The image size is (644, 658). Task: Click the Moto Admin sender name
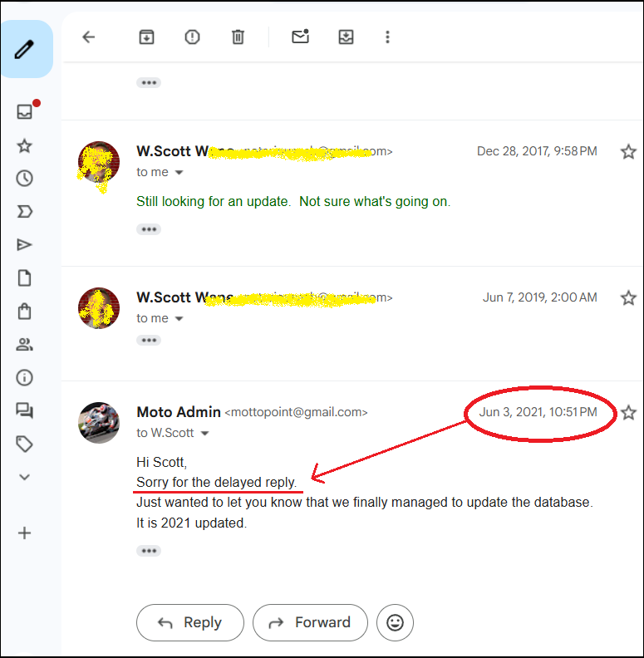tap(179, 412)
